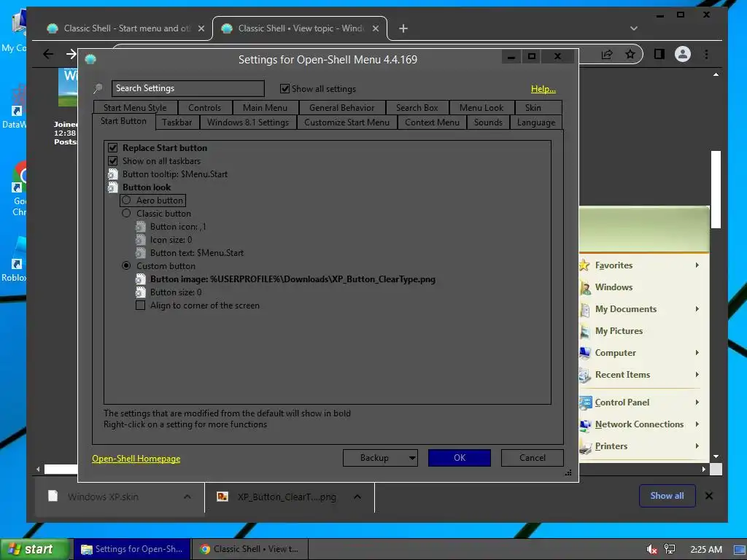This screenshot has width=747, height=560.
Task: Expand Printers submenu arrow
Action: (697, 446)
